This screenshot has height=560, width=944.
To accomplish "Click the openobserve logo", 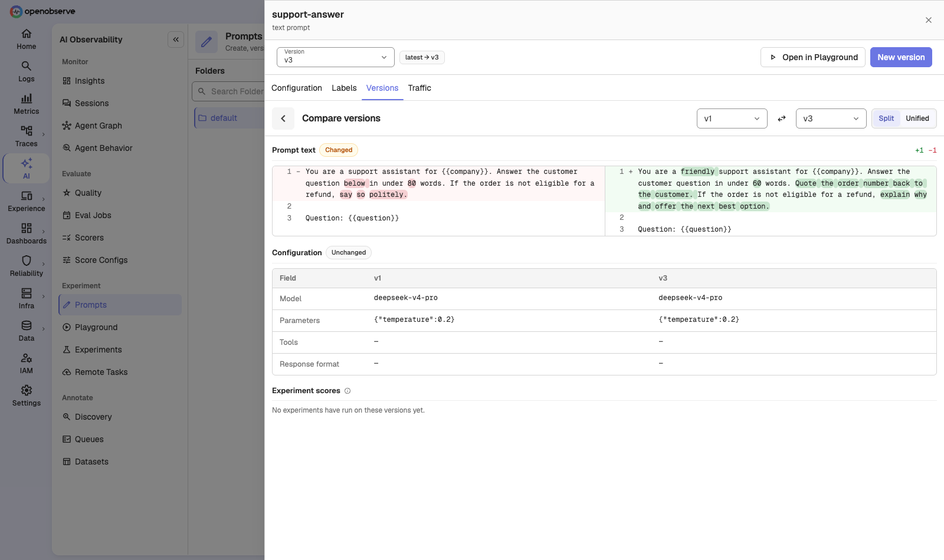I will (x=42, y=11).
